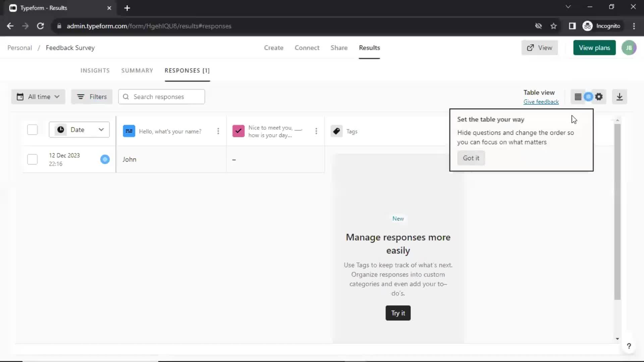Open a new browser tab
Screen dimensions: 644x362
(127, 8)
